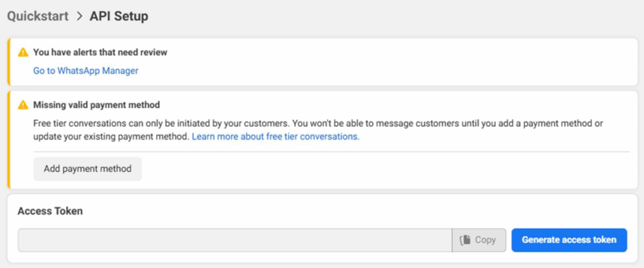Click the yellow left edge of the alerts banner
The width and height of the screenshot is (644, 268).
(8, 62)
